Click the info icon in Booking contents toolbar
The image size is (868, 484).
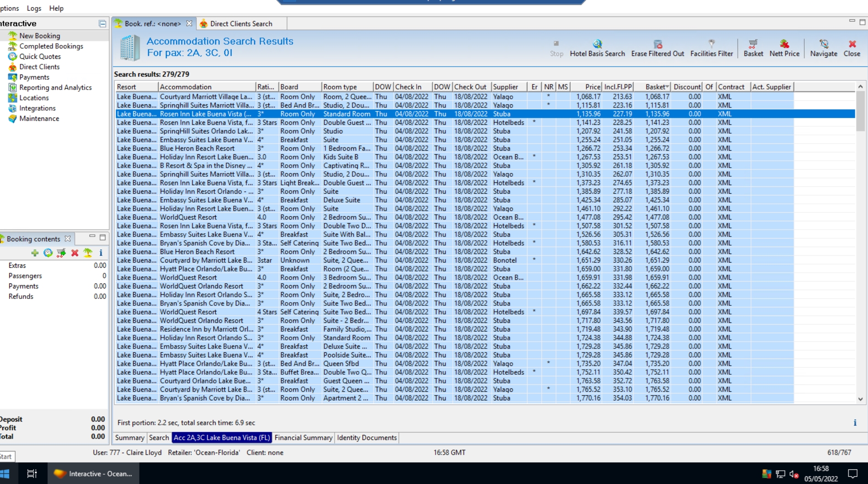tap(101, 253)
